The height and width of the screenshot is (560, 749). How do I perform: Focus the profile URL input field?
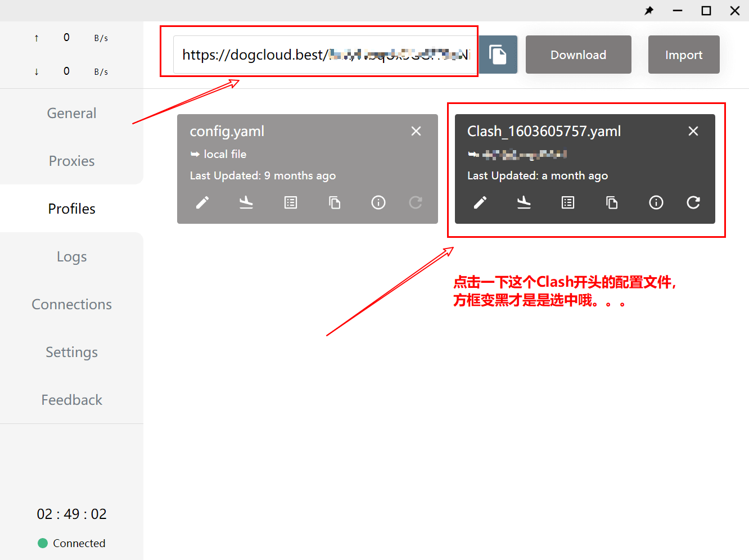(326, 55)
